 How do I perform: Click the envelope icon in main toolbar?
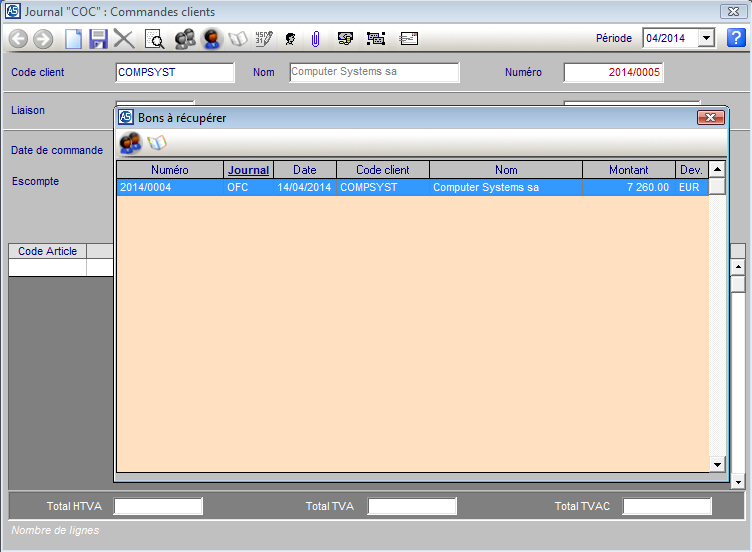point(408,39)
